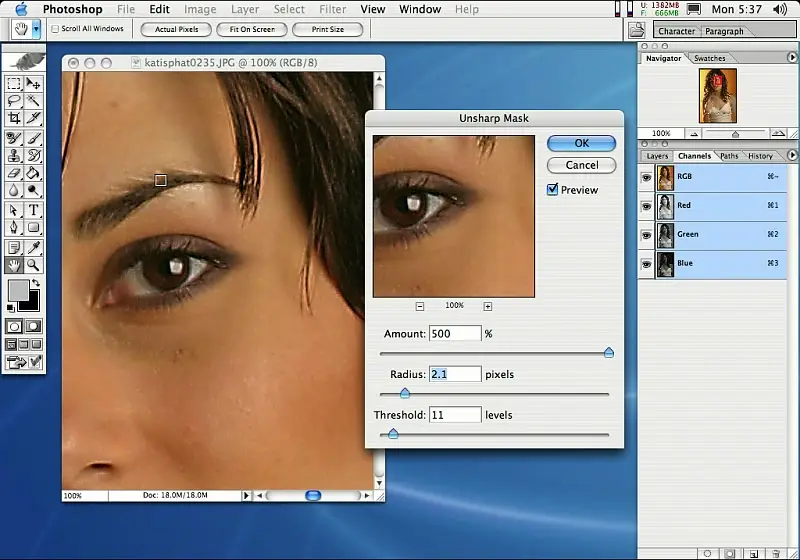Select the Rounded Rectangle shape tool
Image resolution: width=800 pixels, height=560 pixels.
click(33, 227)
